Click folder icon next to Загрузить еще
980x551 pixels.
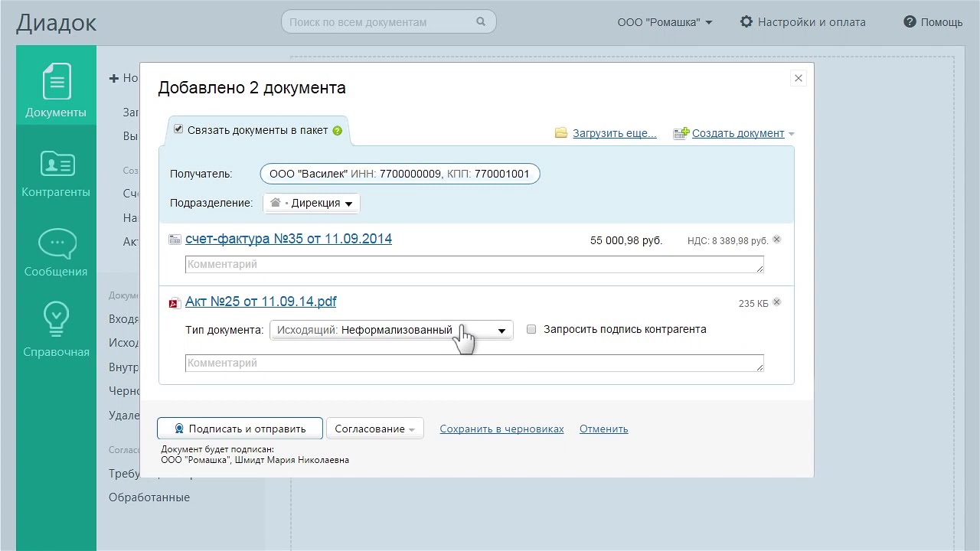pos(561,133)
